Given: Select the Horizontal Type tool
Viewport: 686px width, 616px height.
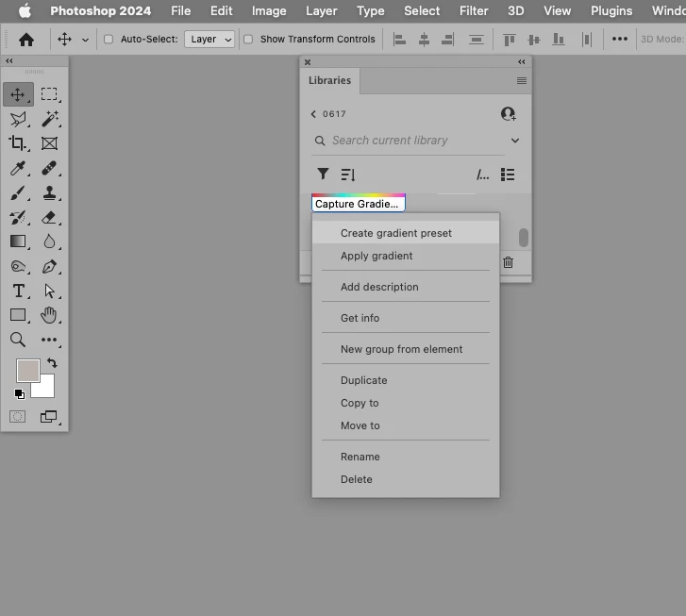Looking at the screenshot, I should click(x=18, y=291).
